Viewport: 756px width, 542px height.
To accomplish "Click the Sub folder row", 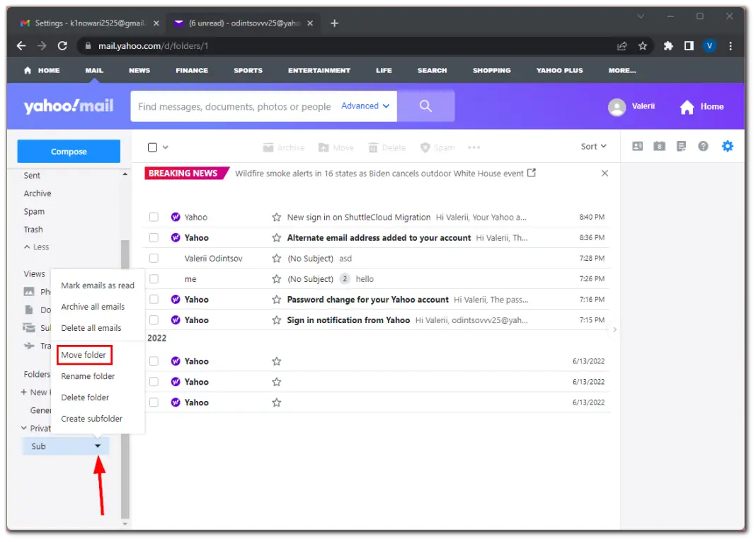I will pyautogui.click(x=66, y=446).
